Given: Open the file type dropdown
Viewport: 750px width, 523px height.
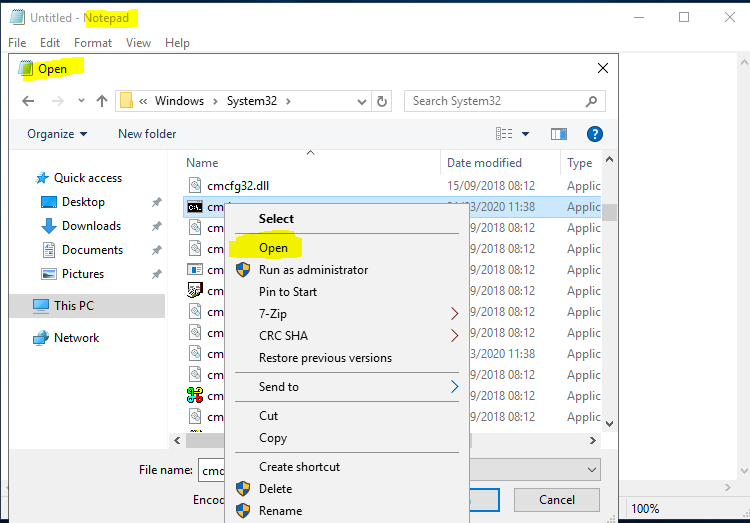Looking at the screenshot, I should pyautogui.click(x=592, y=470).
